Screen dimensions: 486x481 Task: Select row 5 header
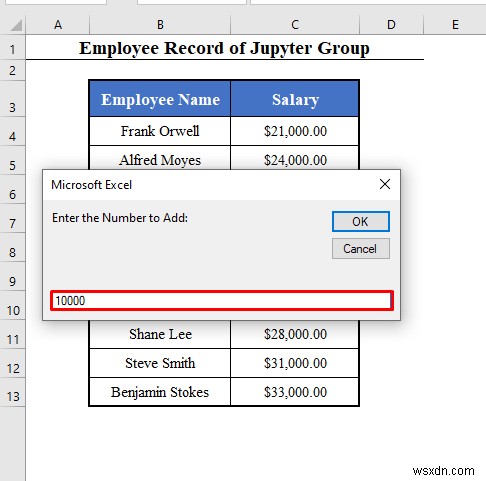click(13, 160)
